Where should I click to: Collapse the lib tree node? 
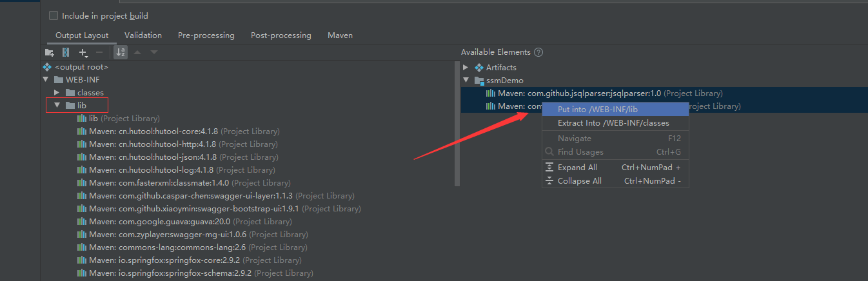[57, 106]
